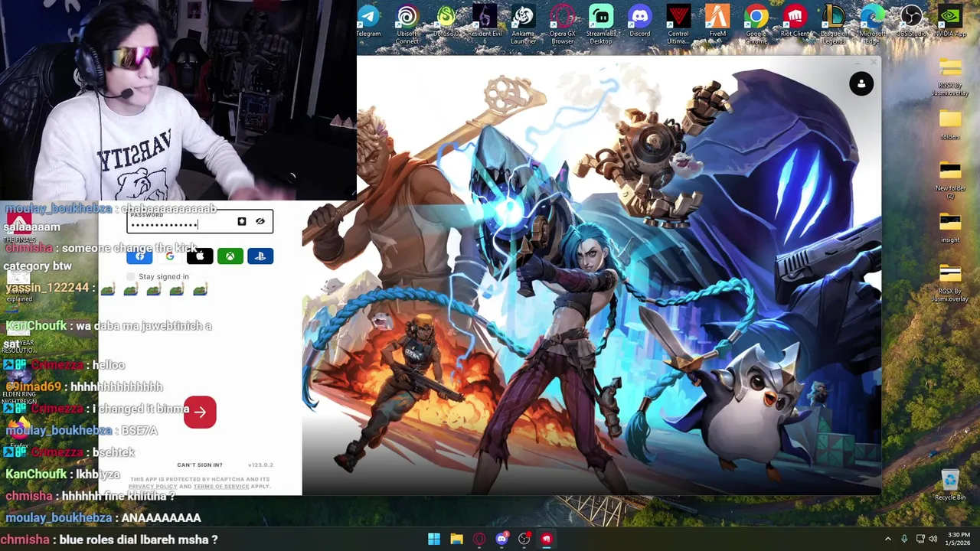Open the Can't sign in link

point(200,465)
